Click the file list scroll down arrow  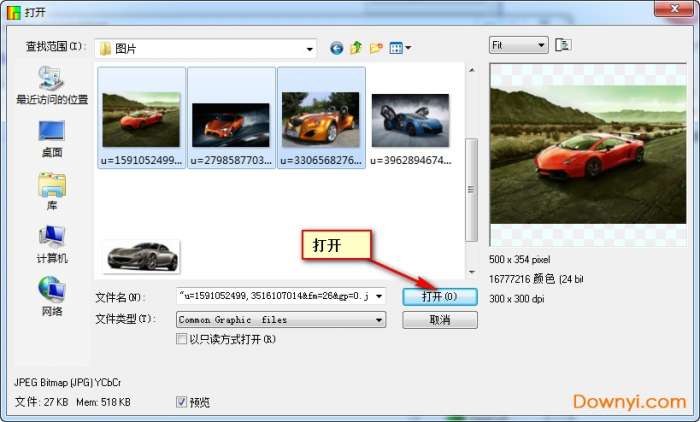coord(471,272)
